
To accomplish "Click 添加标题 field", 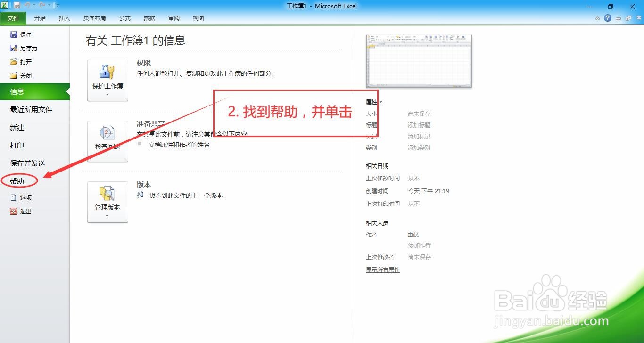I will 419,125.
